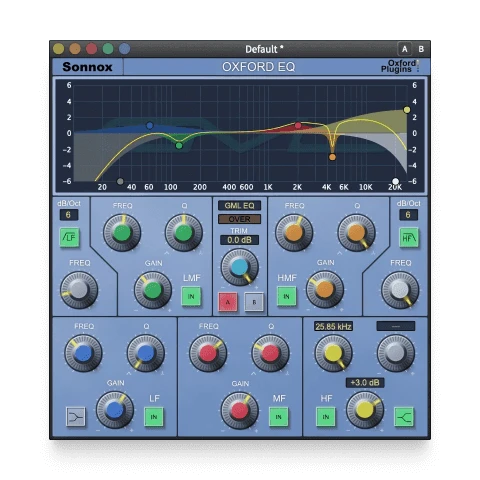The width and height of the screenshot is (480, 480).
Task: Toggle the HF high-cut filter button
Action: pos(409,237)
